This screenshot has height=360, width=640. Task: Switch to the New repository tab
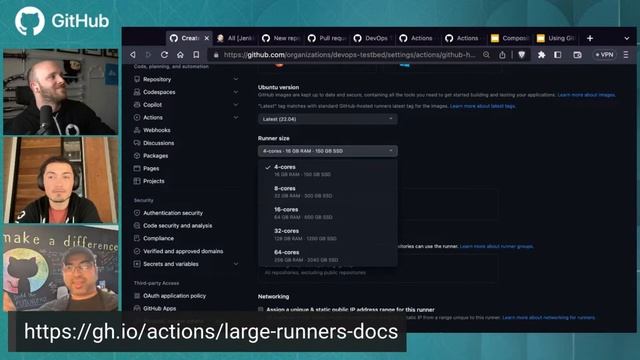282,38
